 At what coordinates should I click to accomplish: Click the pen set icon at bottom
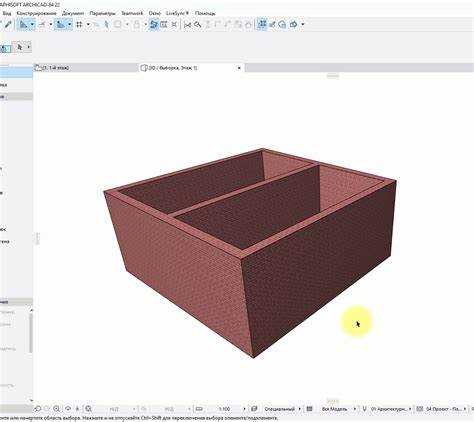click(364, 409)
